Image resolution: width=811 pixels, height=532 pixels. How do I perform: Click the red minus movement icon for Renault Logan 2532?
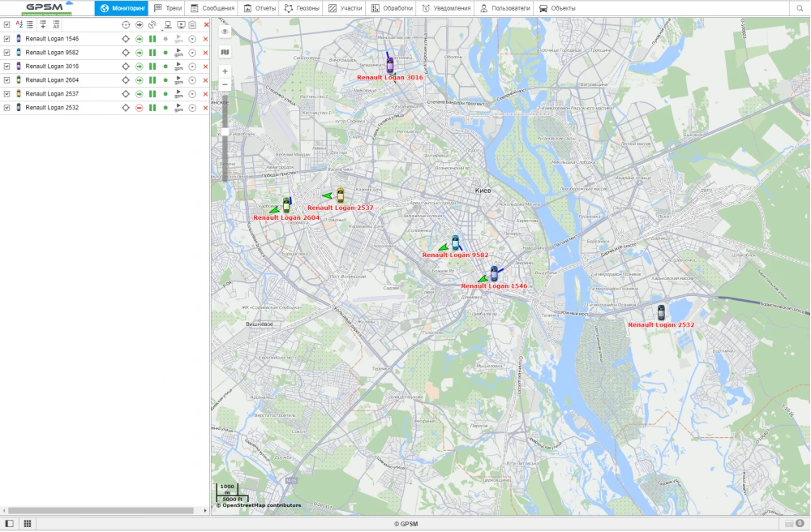pyautogui.click(x=139, y=107)
